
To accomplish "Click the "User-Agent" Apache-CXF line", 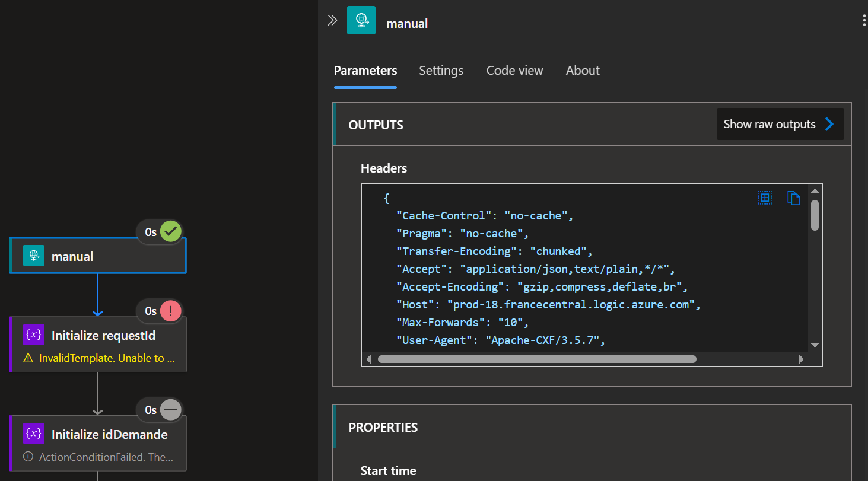I will pyautogui.click(x=500, y=340).
